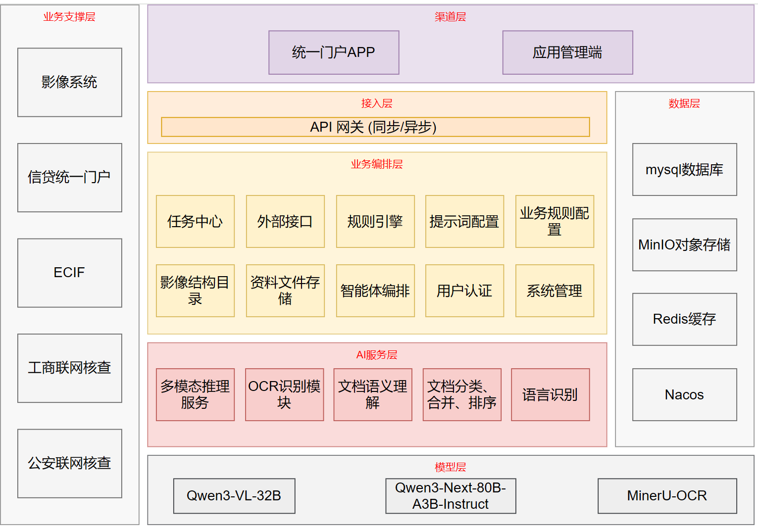Click the 接入层 title text
758x532 pixels.
pyautogui.click(x=377, y=103)
